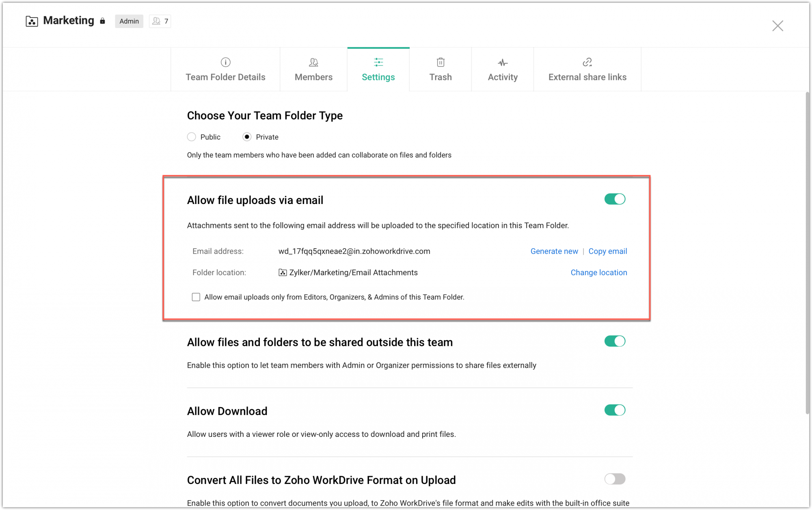
Task: Open Trash via the trash bin icon
Action: click(x=440, y=62)
